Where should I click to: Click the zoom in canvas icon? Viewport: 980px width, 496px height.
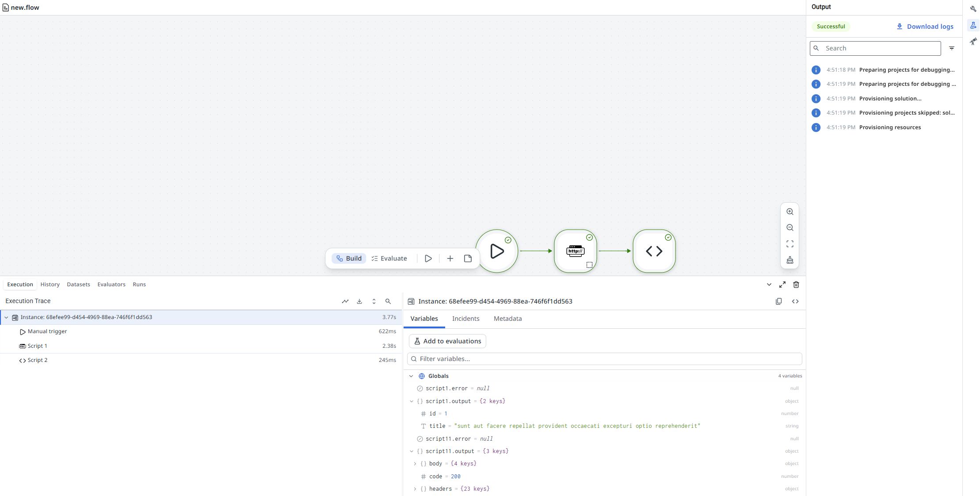pyautogui.click(x=790, y=211)
